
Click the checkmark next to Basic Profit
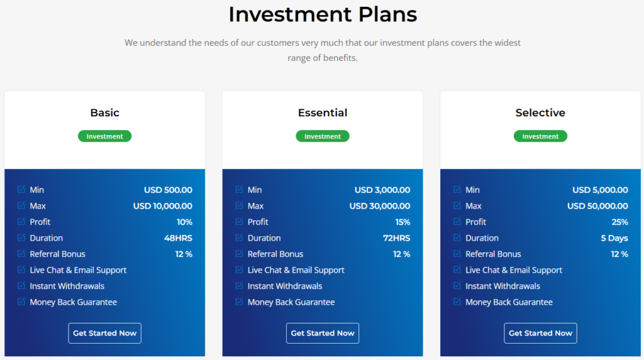21,222
